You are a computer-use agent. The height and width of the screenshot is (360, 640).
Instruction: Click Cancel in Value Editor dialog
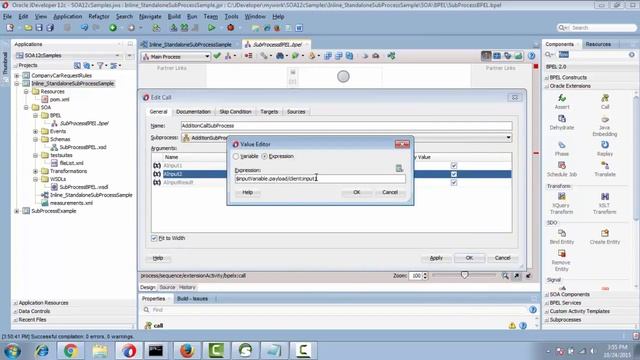pos(390,192)
